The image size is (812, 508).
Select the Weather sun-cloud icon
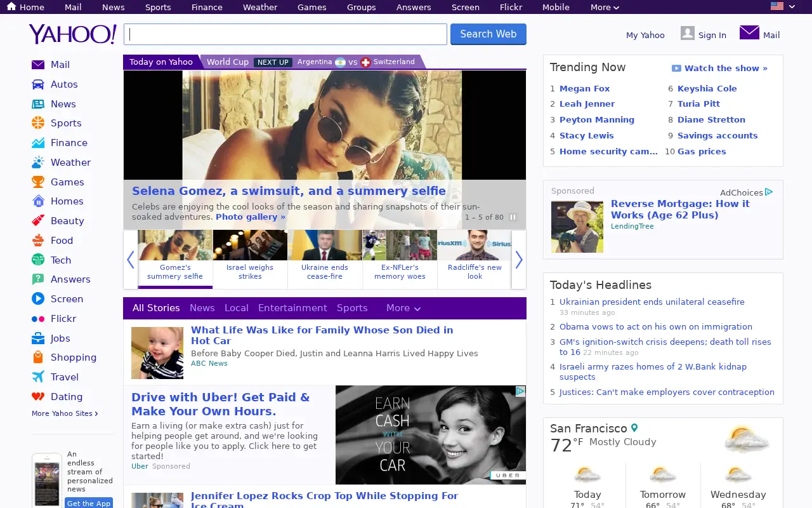[38, 163]
